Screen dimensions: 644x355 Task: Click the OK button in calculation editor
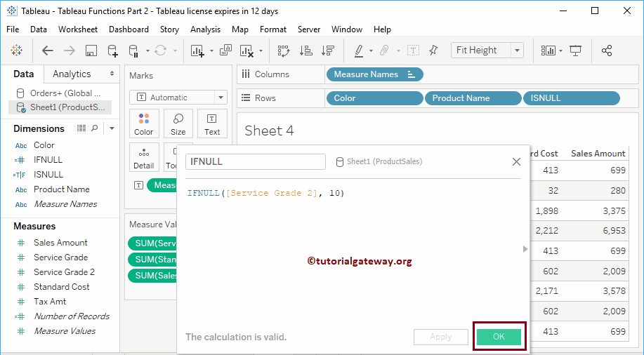point(499,337)
